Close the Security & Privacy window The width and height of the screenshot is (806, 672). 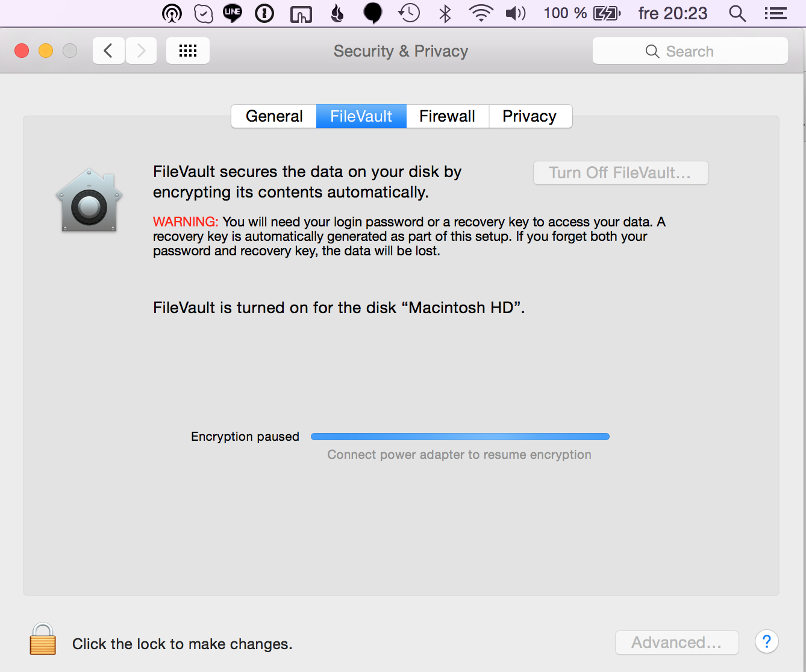22,51
